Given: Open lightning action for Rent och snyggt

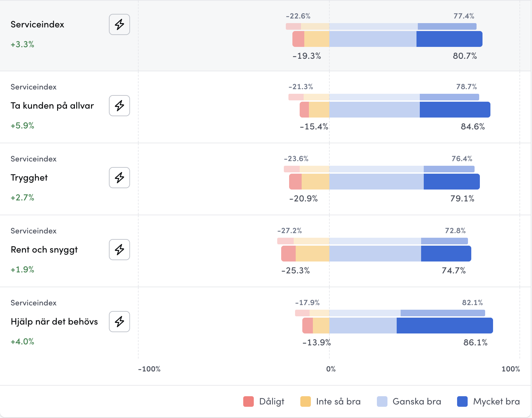Looking at the screenshot, I should [x=119, y=250].
